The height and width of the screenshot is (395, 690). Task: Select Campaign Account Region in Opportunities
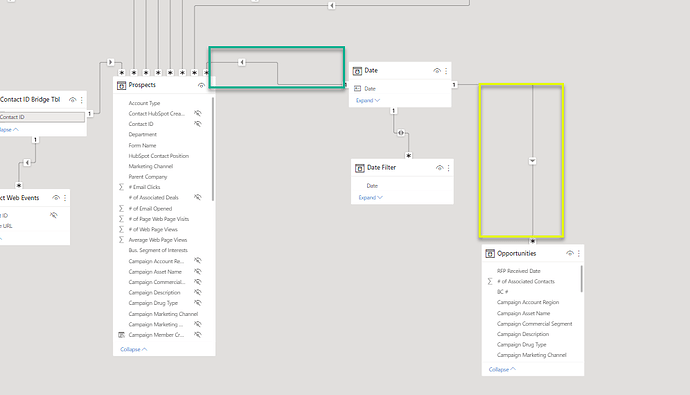pos(528,302)
